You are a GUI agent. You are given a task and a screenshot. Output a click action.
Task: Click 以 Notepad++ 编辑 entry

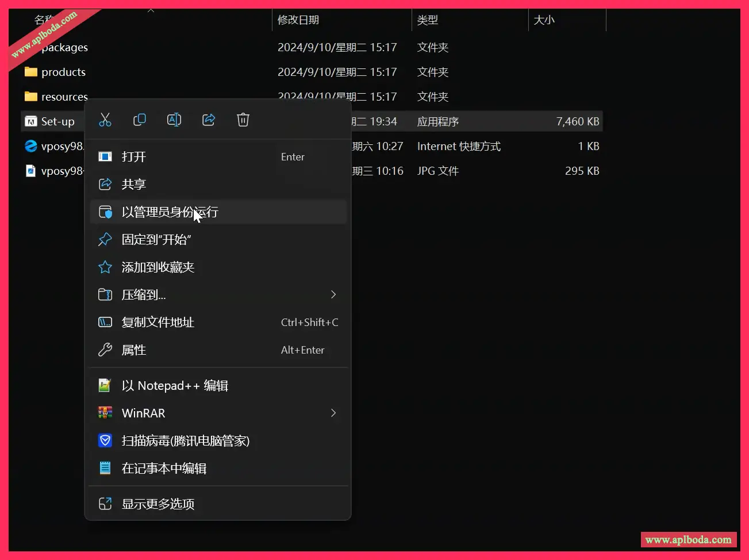(x=175, y=386)
